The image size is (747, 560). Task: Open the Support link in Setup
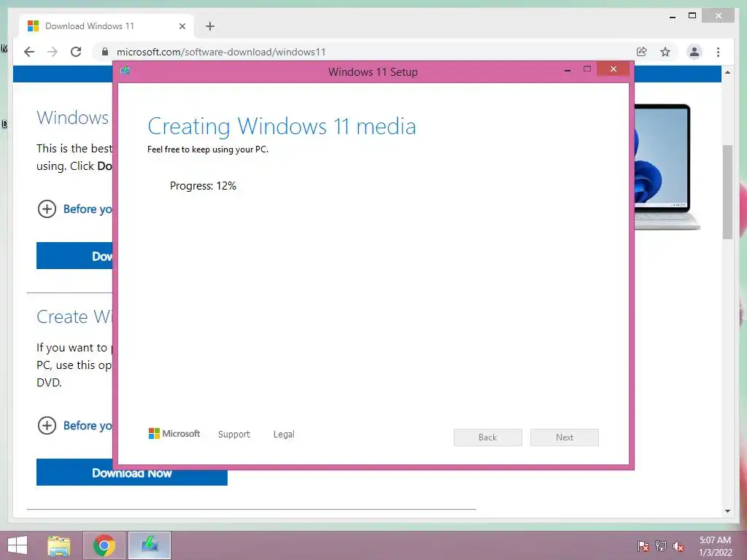coord(234,435)
